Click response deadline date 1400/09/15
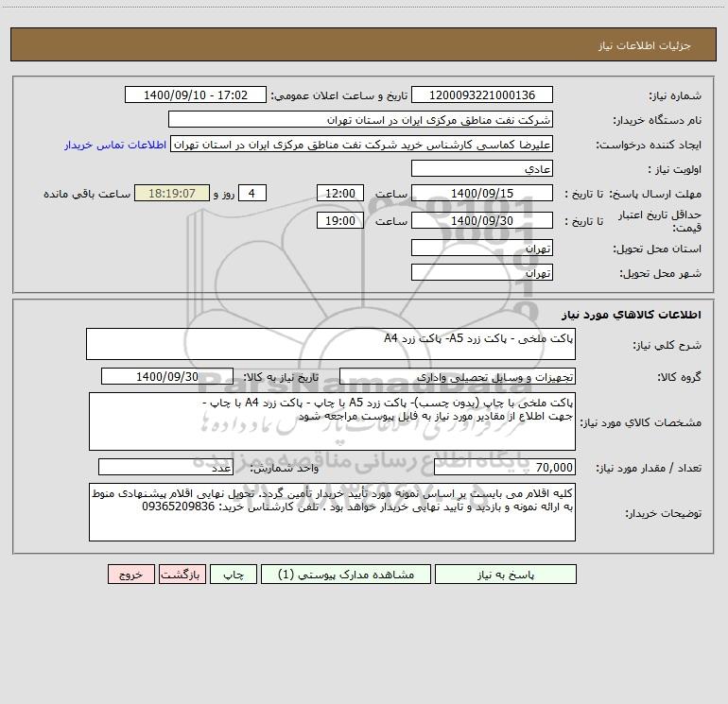This screenshot has height=704, width=728. 482,194
